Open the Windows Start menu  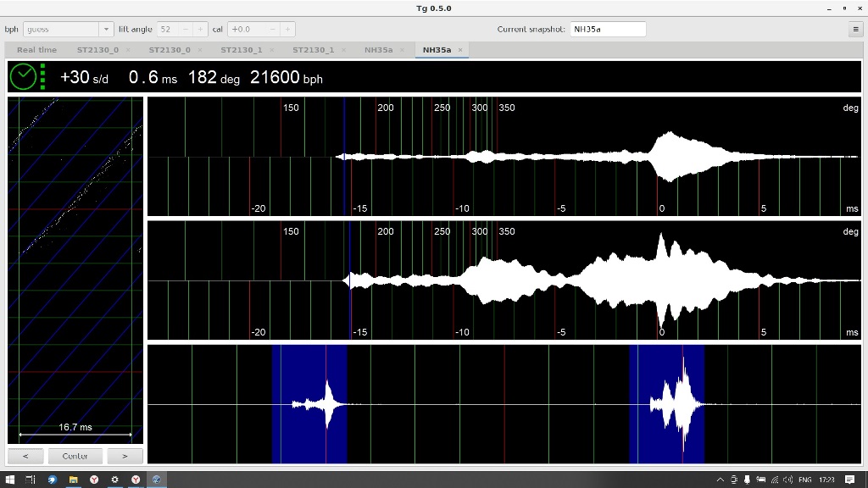tap(9, 480)
